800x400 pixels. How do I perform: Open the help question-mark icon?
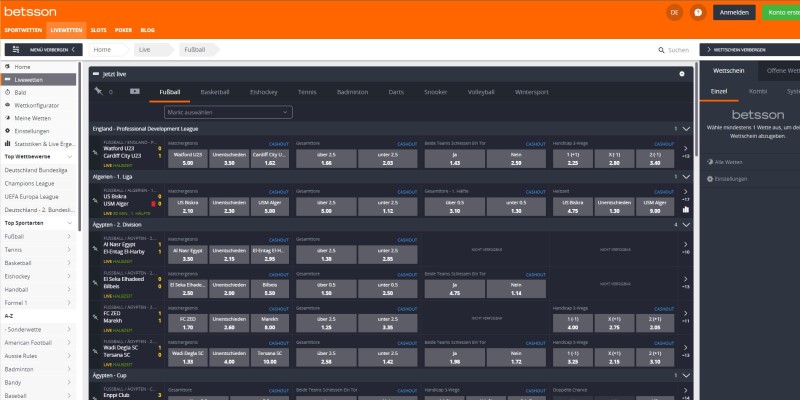[x=698, y=12]
